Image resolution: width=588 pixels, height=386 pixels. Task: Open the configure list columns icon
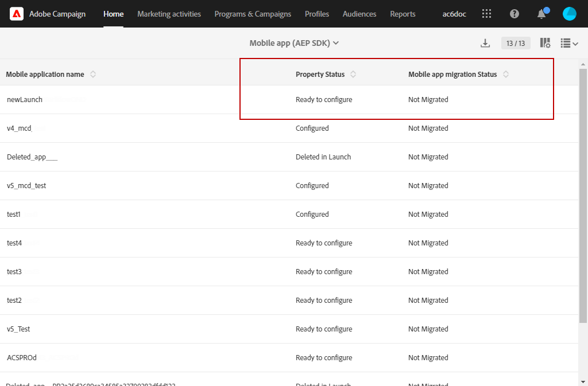[546, 43]
